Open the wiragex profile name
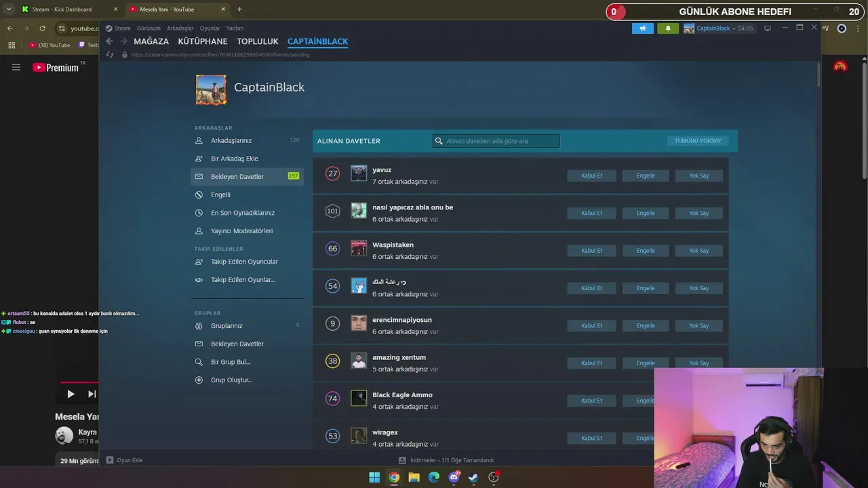Image resolution: width=868 pixels, height=488 pixels. click(385, 432)
